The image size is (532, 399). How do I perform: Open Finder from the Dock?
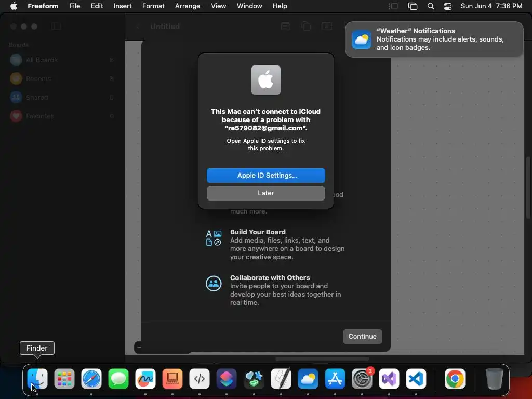(x=37, y=379)
